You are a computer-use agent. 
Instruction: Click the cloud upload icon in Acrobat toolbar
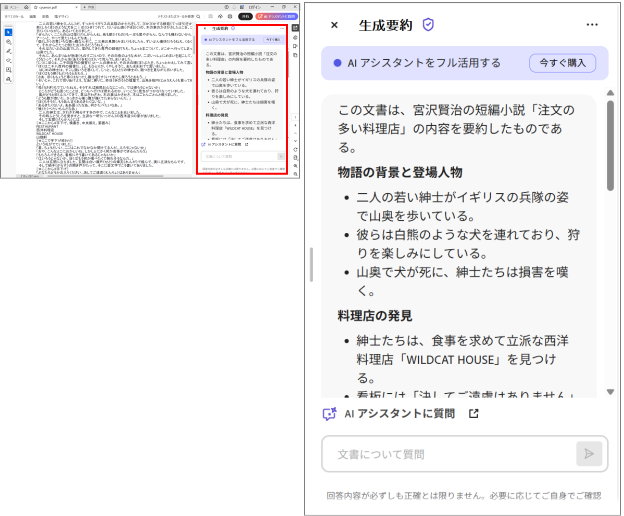pos(220,17)
